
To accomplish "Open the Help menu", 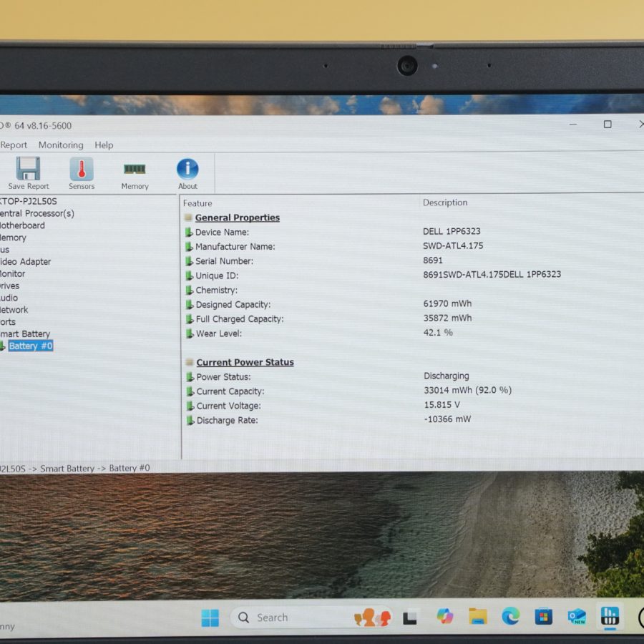I will pyautogui.click(x=104, y=145).
